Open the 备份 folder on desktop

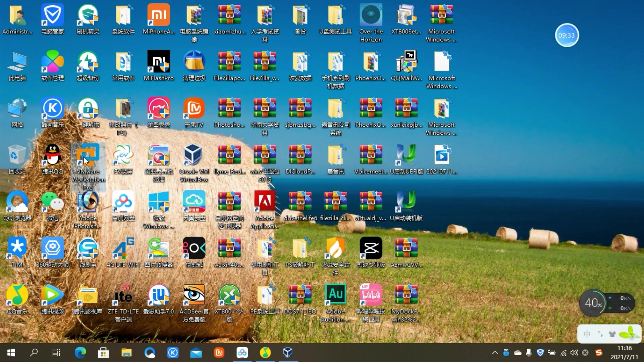(x=300, y=19)
